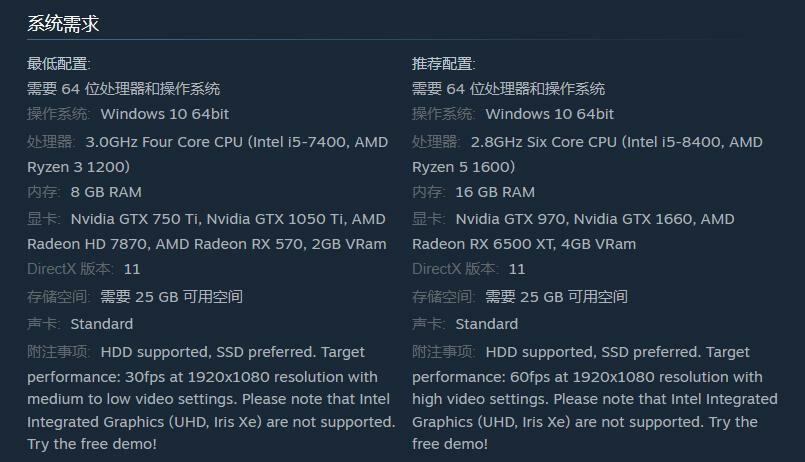Screen dimensions: 805x462
Task: Click Windows 10 64bit under 推荐配置
Action: point(549,114)
